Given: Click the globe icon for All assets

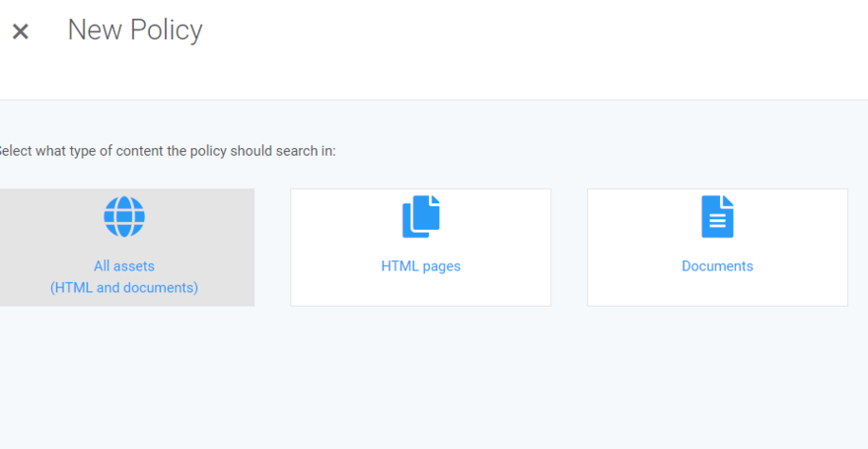Looking at the screenshot, I should pyautogui.click(x=124, y=216).
